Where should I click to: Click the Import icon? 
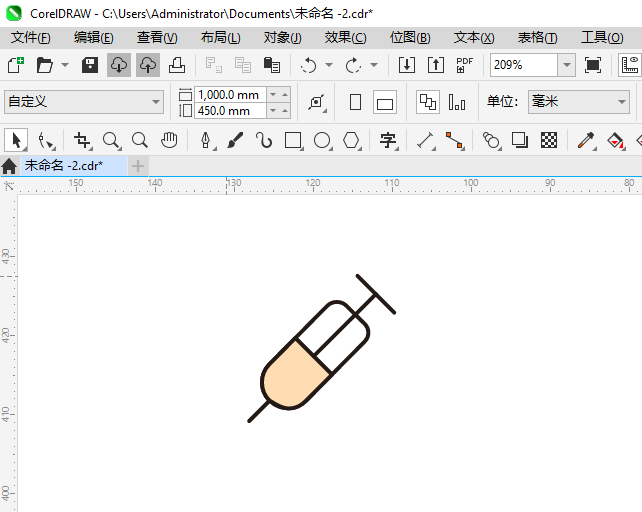(407, 65)
